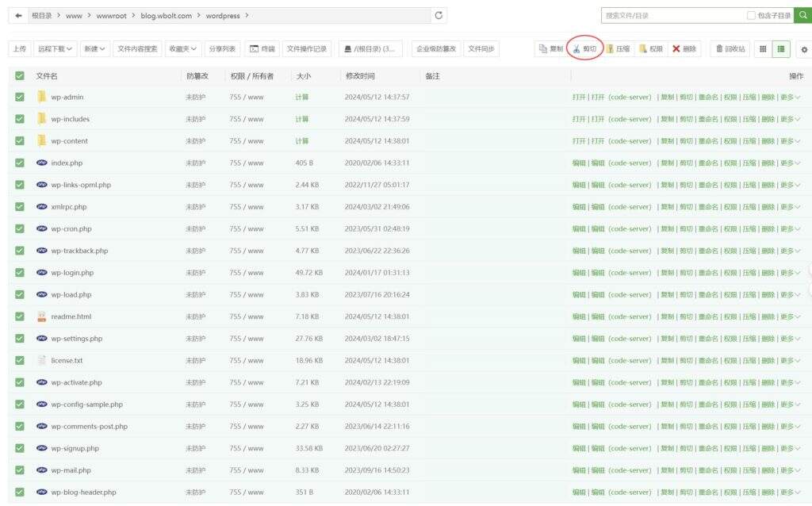Click the toolbar red X 删除 button
Image resolution: width=812 pixels, height=506 pixels.
(684, 48)
